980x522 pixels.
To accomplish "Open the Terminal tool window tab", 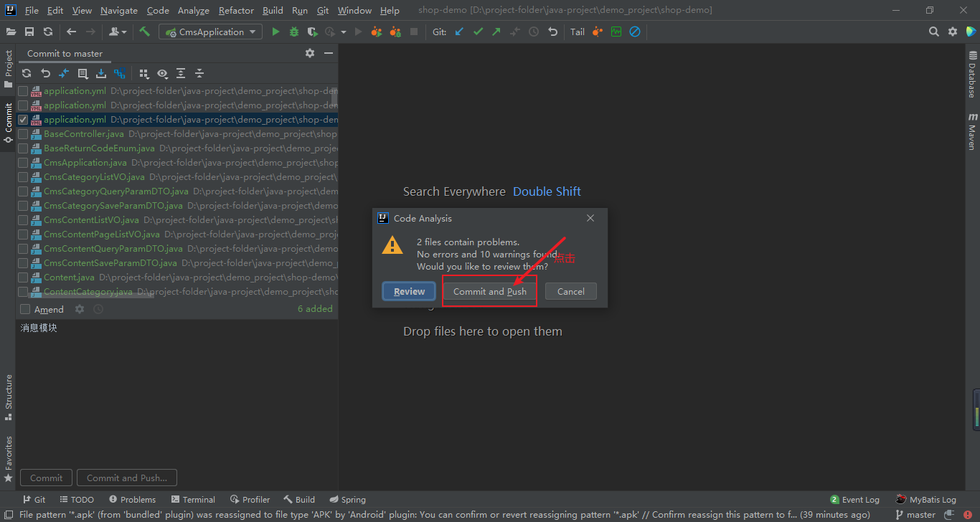I will [x=193, y=500].
